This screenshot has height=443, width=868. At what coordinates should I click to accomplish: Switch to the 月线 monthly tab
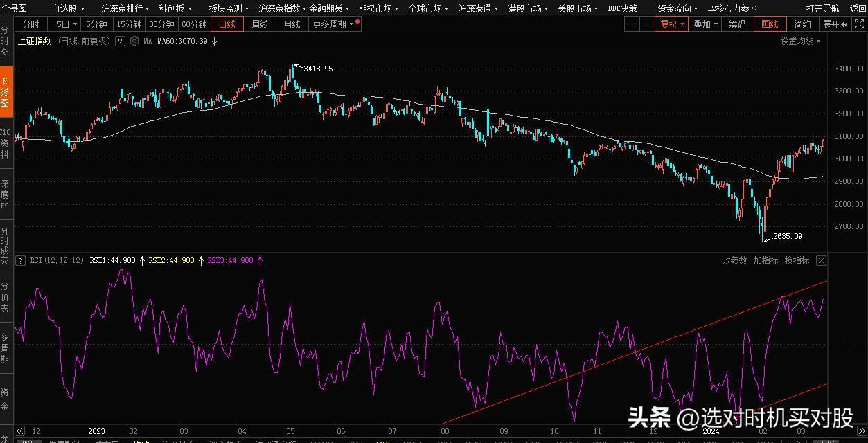tap(292, 24)
